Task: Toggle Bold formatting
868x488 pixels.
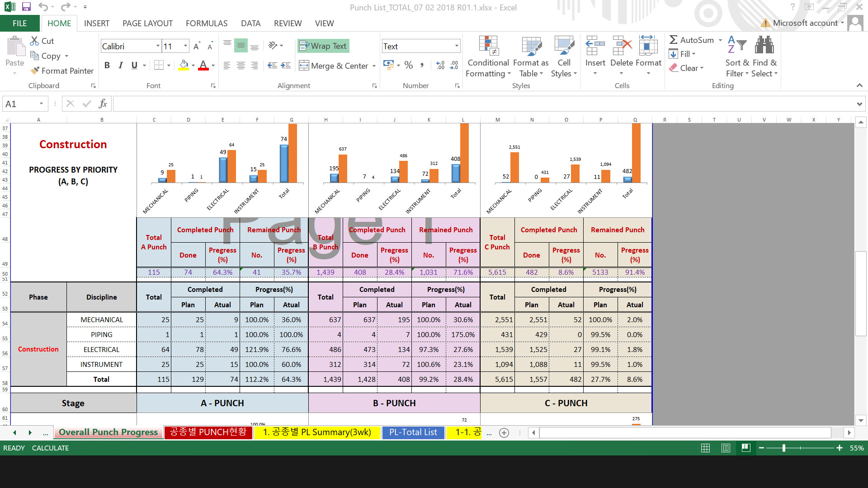Action: click(x=107, y=66)
